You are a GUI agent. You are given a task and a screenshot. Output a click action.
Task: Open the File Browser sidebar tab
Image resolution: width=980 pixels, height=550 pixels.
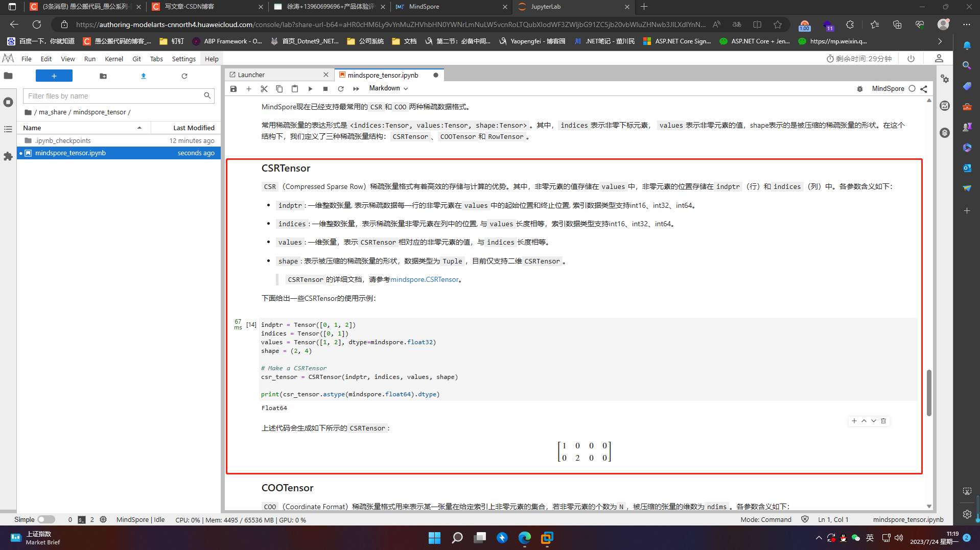coord(8,76)
